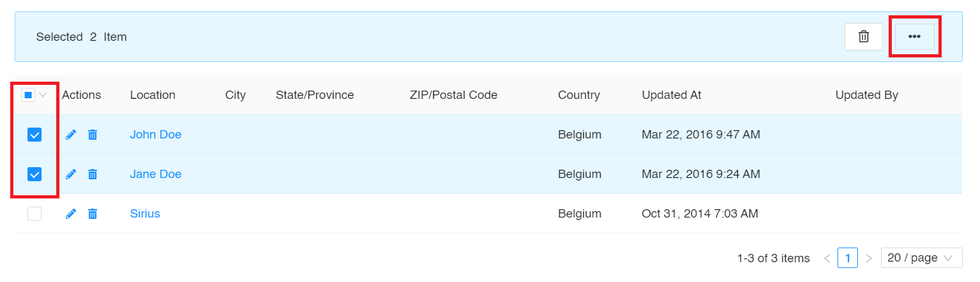Open the Sirius location link
Image resolution: width=980 pixels, height=282 pixels.
pyautogui.click(x=145, y=214)
